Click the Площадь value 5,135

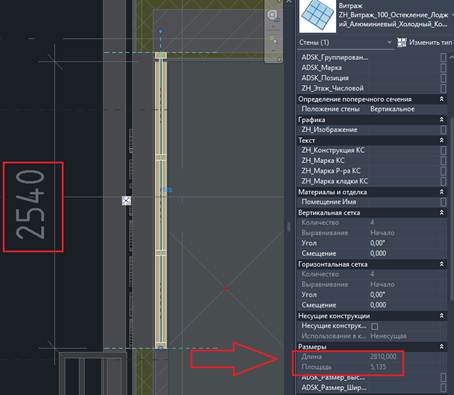coord(378,367)
